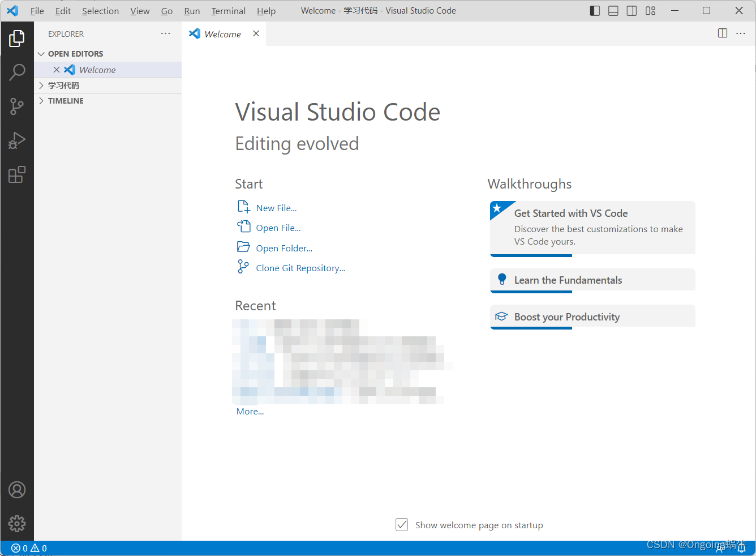Click the New File icon under Start
The image size is (756, 556).
click(x=244, y=207)
